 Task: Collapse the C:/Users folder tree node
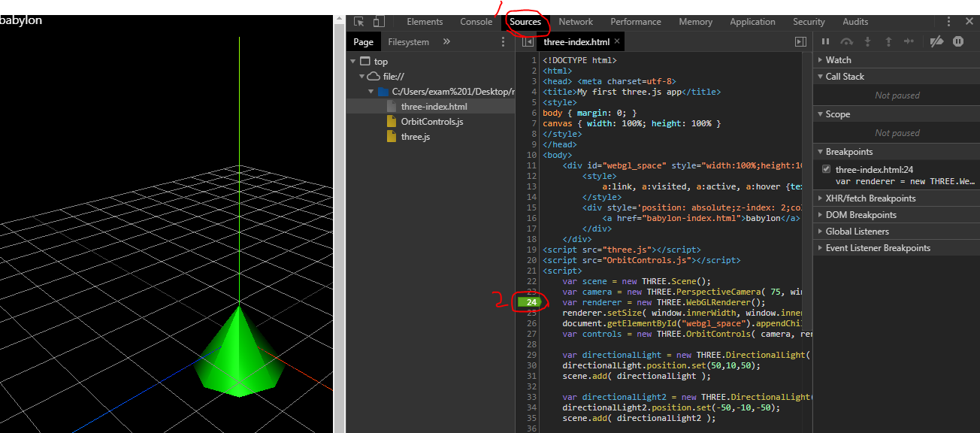(371, 92)
